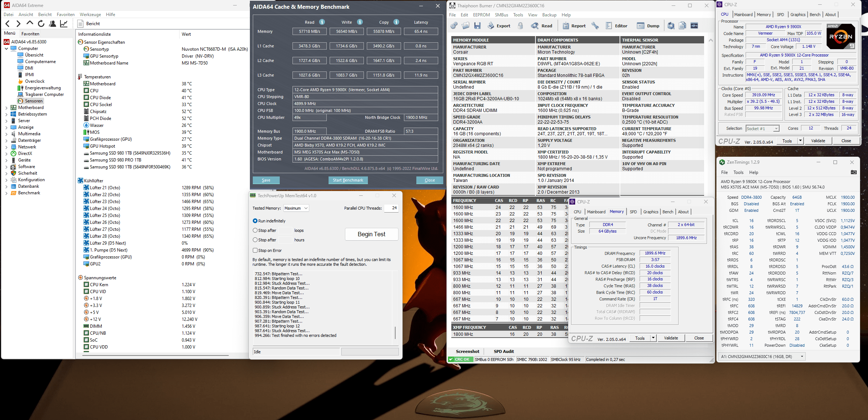Go forward in AIDA64 navigation
Viewport: 868px width, 420px height.
coord(18,24)
